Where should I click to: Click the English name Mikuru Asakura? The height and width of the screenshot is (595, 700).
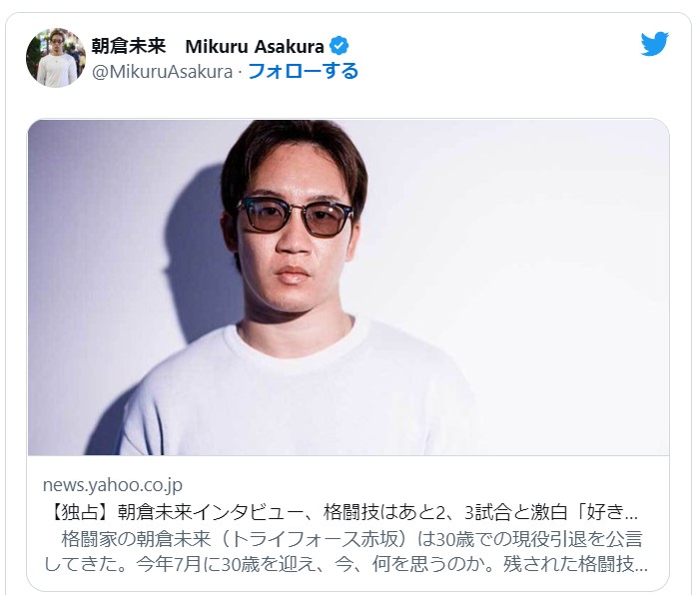[255, 46]
